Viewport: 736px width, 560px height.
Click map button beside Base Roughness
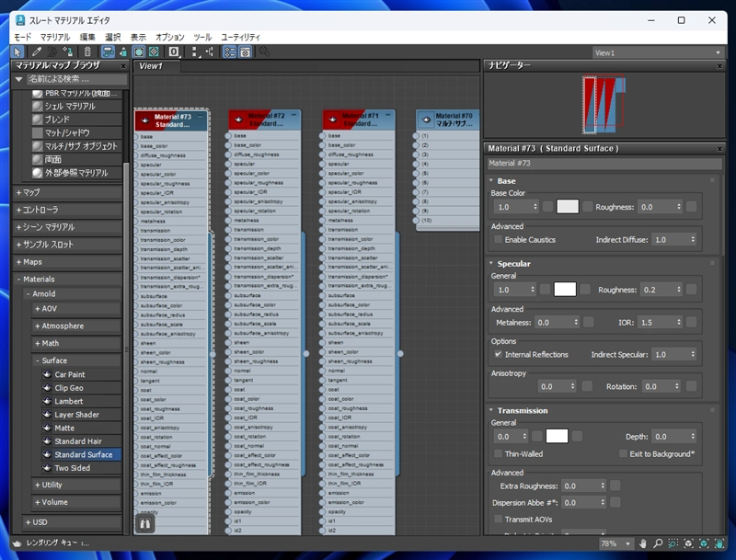click(692, 207)
